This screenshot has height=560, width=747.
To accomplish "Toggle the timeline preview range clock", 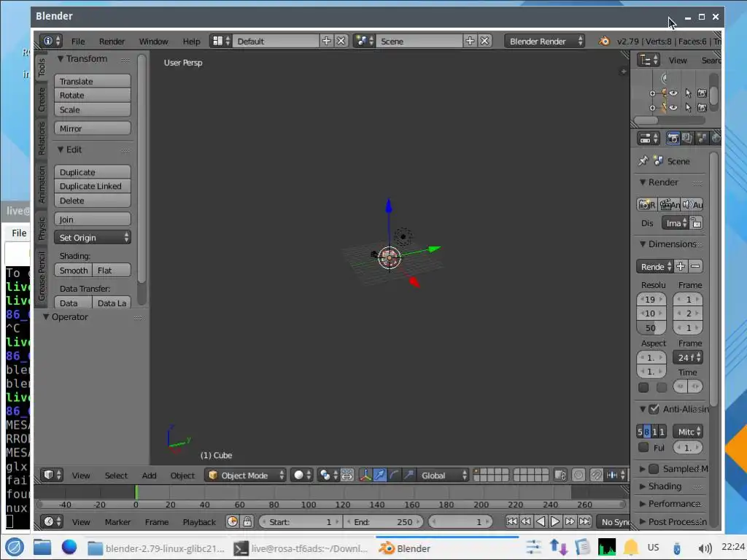I will (233, 521).
